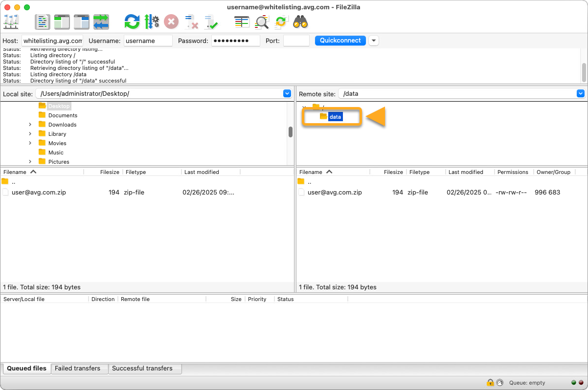Screen dimensions: 588x390
Task: Refresh file and folder lists
Action: tap(132, 22)
